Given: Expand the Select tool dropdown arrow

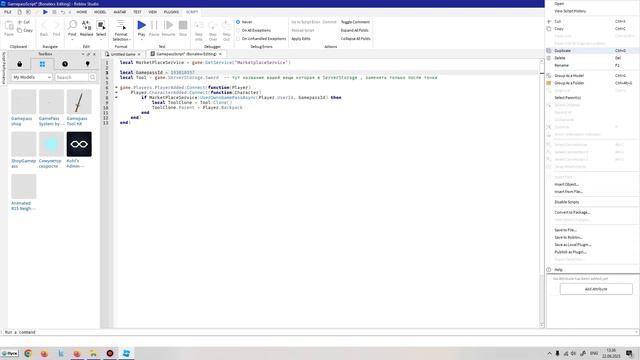Looking at the screenshot, I should [101, 40].
